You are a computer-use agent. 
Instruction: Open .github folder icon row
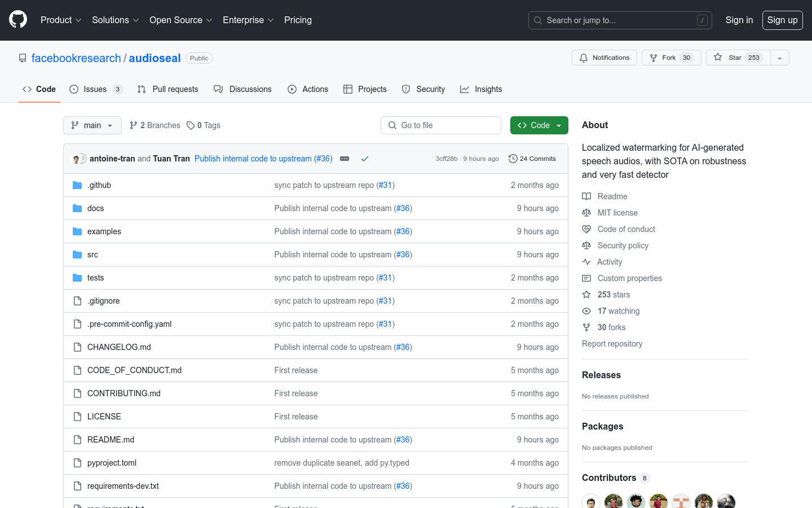pyautogui.click(x=77, y=185)
